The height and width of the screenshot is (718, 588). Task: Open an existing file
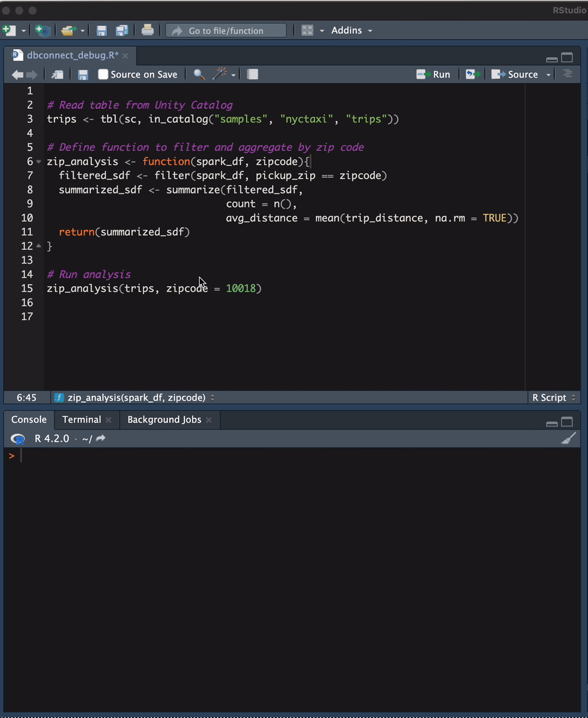(x=67, y=30)
